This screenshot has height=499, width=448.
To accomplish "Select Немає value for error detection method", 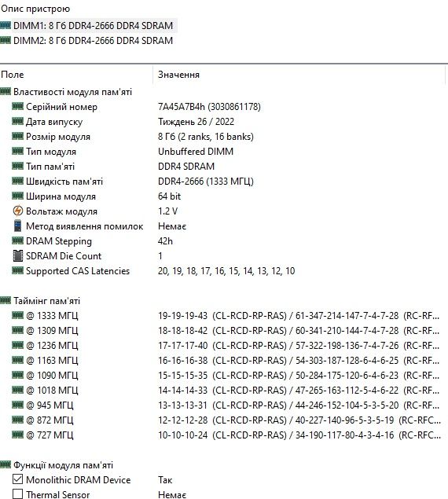I will tap(172, 226).
